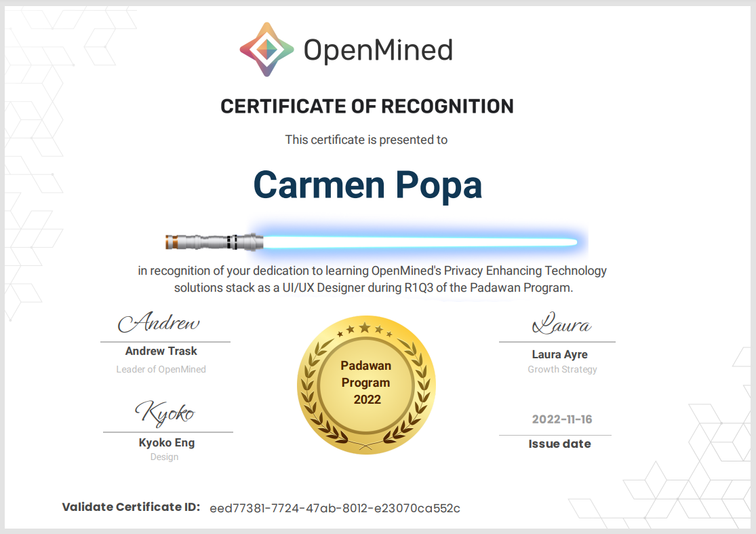Click the 'Validate Certificate ID:' label

tap(131, 507)
